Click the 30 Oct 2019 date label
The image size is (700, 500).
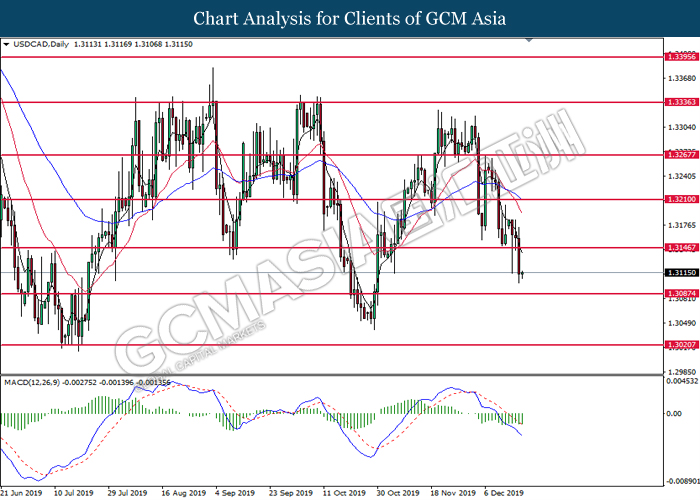397,493
